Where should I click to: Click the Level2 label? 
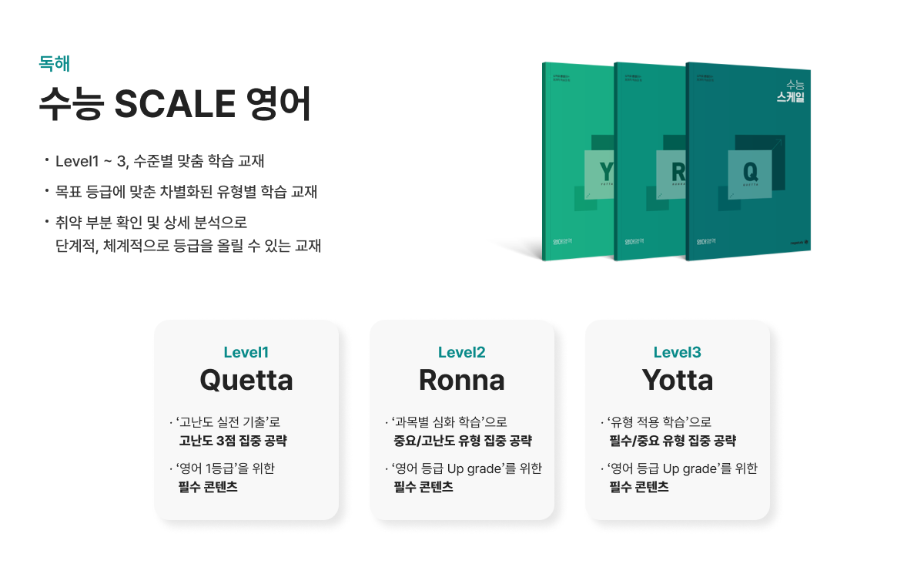(x=462, y=353)
